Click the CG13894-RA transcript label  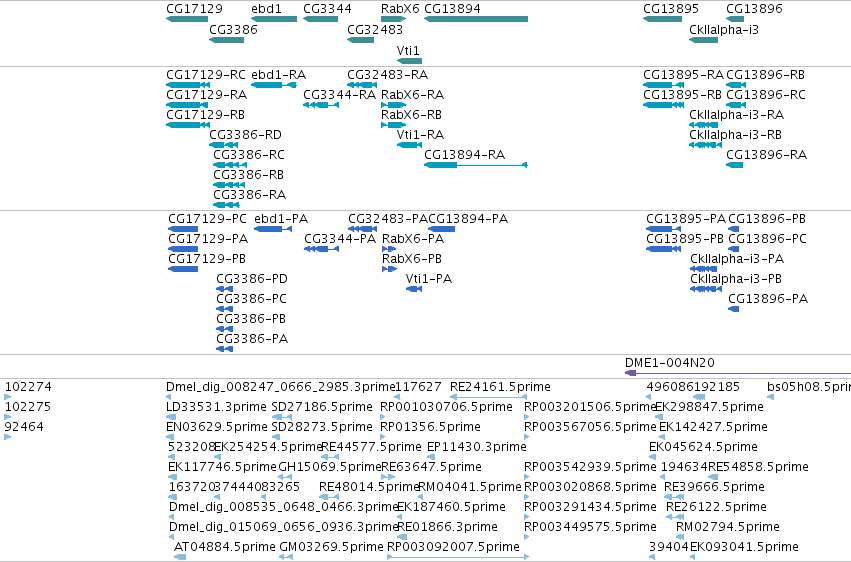click(x=465, y=155)
